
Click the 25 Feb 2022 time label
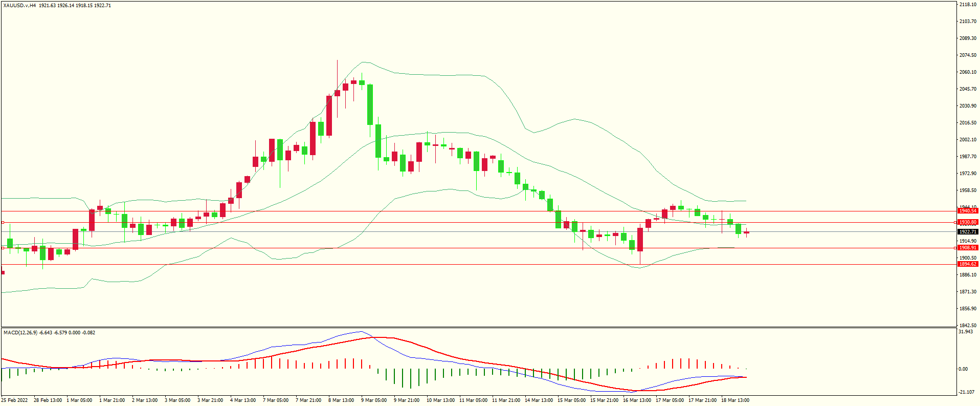click(x=14, y=400)
